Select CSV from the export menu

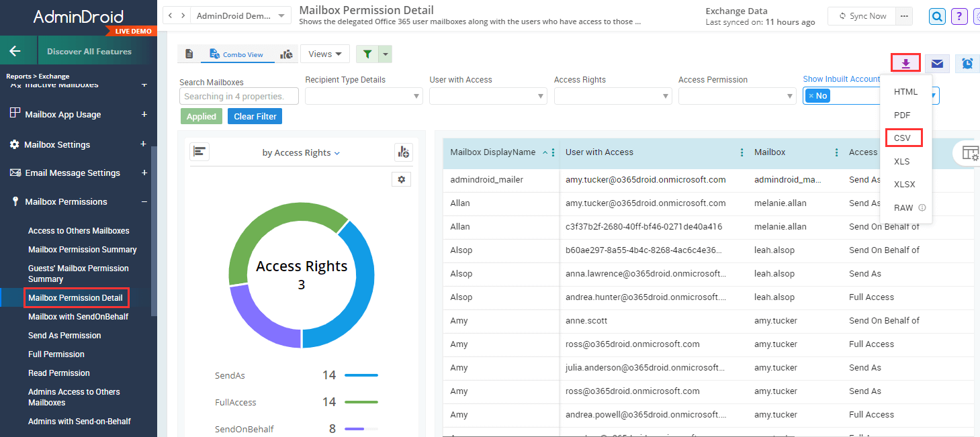point(902,138)
